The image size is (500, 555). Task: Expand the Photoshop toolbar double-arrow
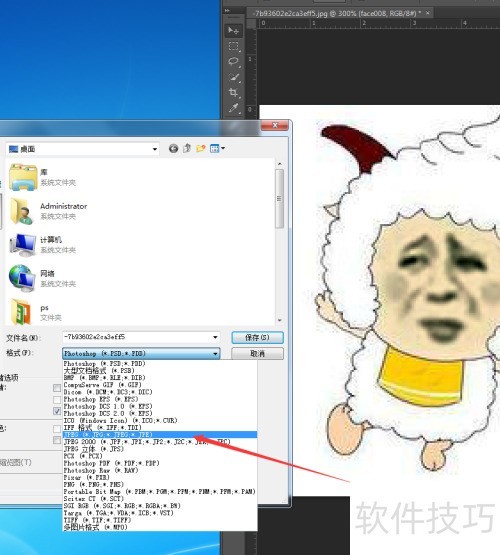pos(227,11)
